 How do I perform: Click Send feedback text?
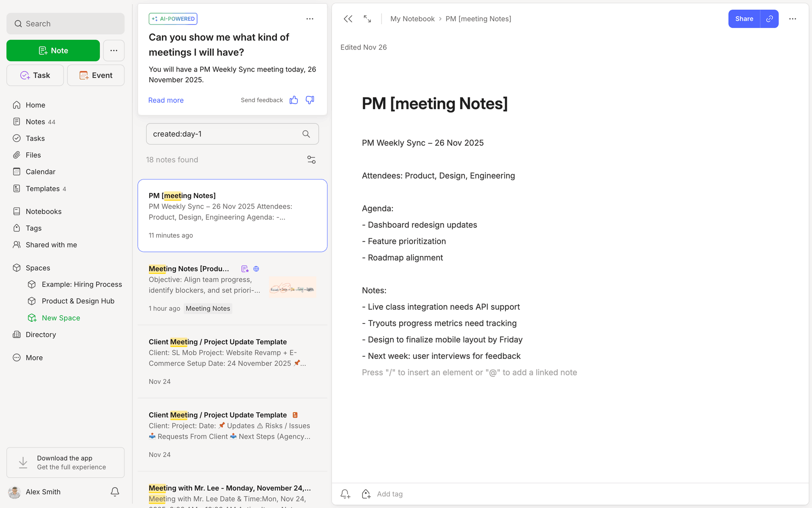(x=262, y=100)
